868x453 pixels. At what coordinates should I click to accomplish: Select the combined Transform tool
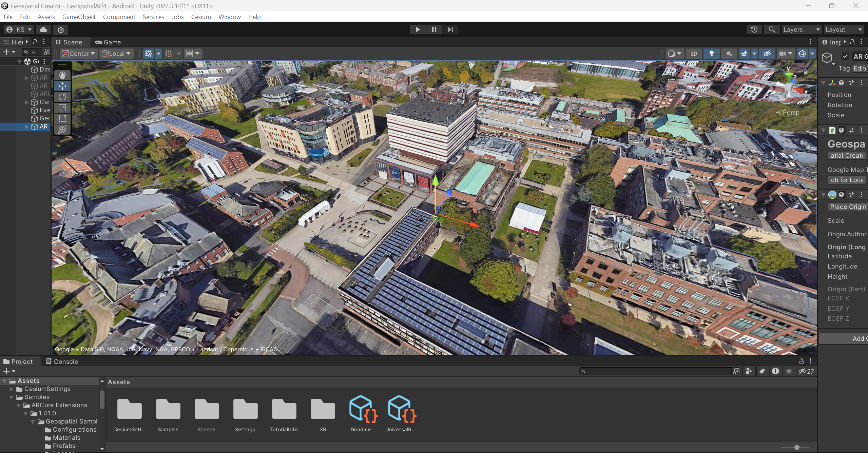pos(62,130)
